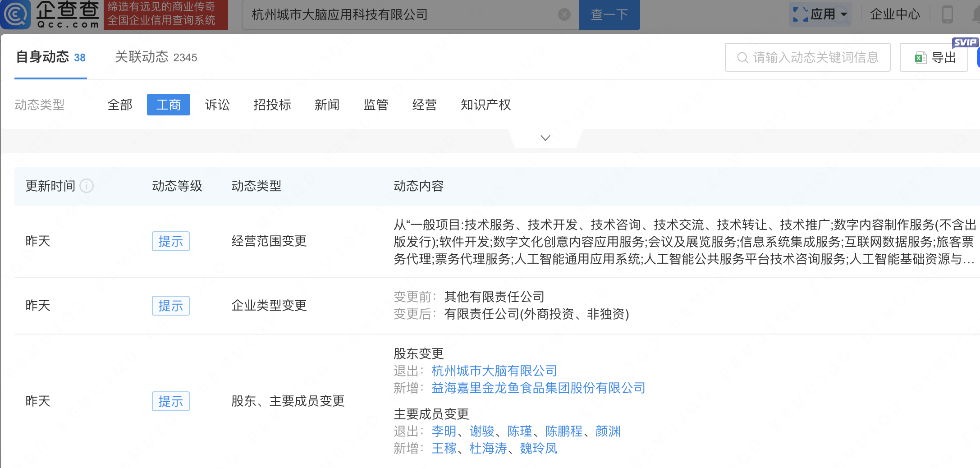Image resolution: width=980 pixels, height=468 pixels.
Task: Click the info icon beside 更新时间
Action: [87, 186]
